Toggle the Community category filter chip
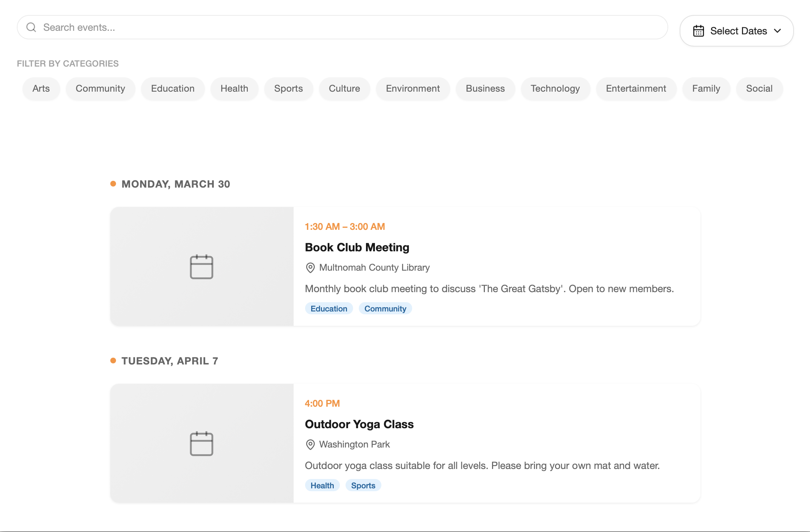This screenshot has width=810, height=532. click(100, 88)
